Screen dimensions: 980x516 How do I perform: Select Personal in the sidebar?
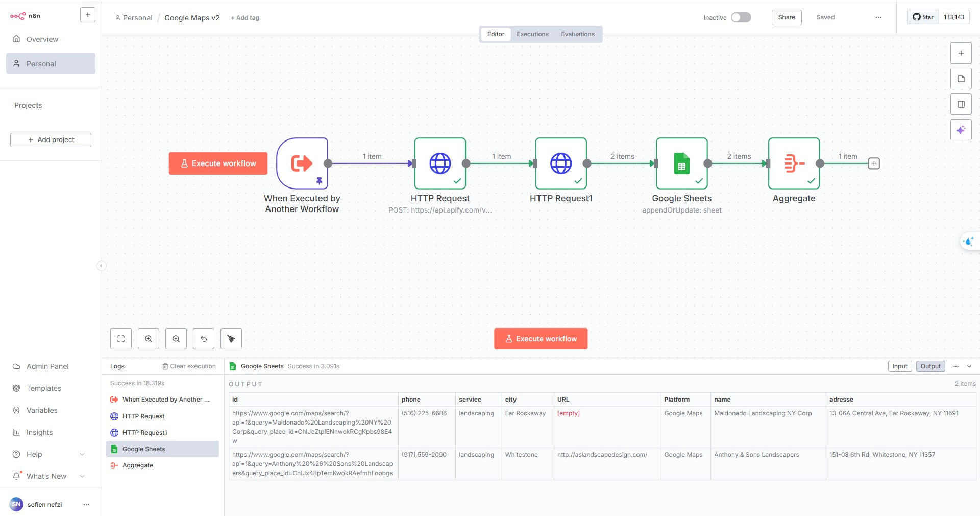pos(51,64)
